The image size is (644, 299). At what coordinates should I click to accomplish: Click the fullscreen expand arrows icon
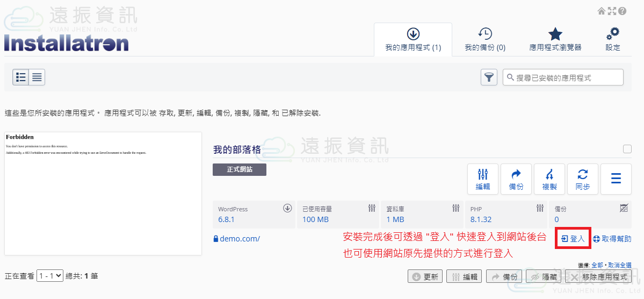pyautogui.click(x=612, y=11)
